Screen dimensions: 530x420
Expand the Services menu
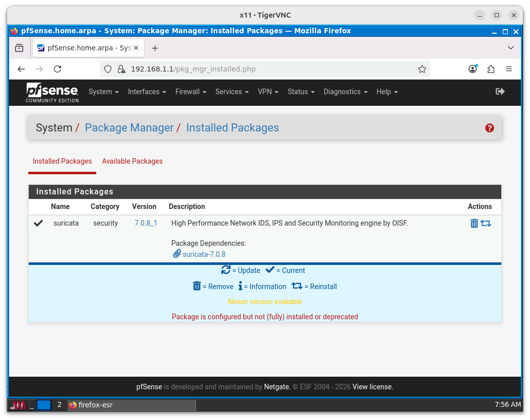pyautogui.click(x=232, y=92)
